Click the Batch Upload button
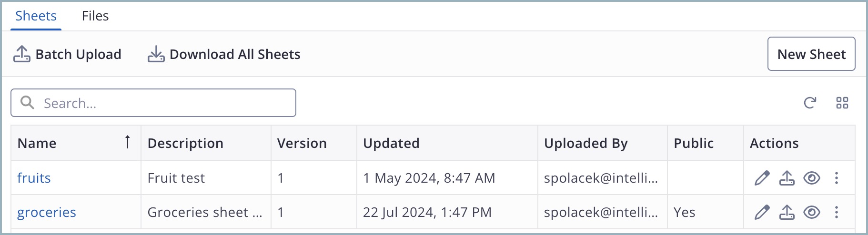Image resolution: width=868 pixels, height=235 pixels. [67, 54]
